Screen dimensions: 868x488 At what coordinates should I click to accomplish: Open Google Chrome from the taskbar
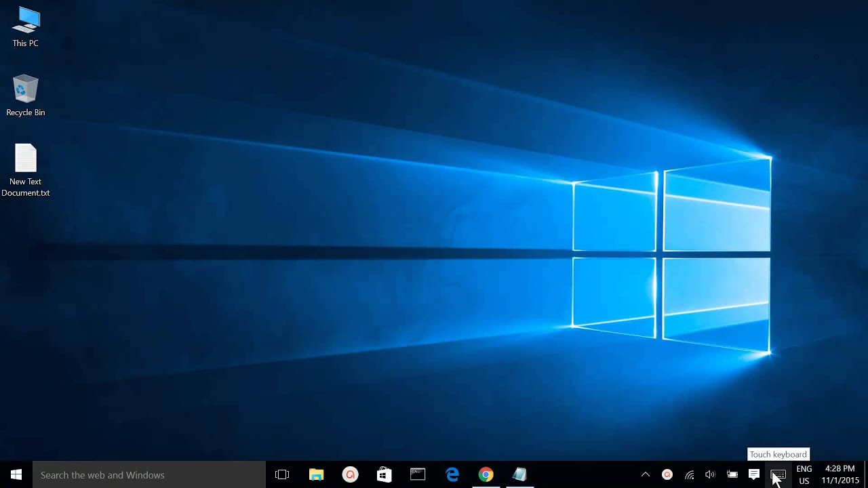pyautogui.click(x=486, y=474)
